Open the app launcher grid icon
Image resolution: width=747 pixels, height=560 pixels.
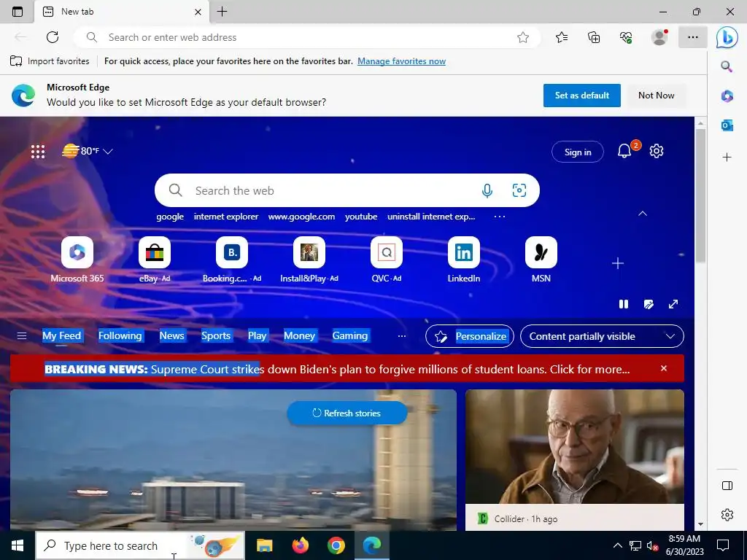tap(38, 152)
